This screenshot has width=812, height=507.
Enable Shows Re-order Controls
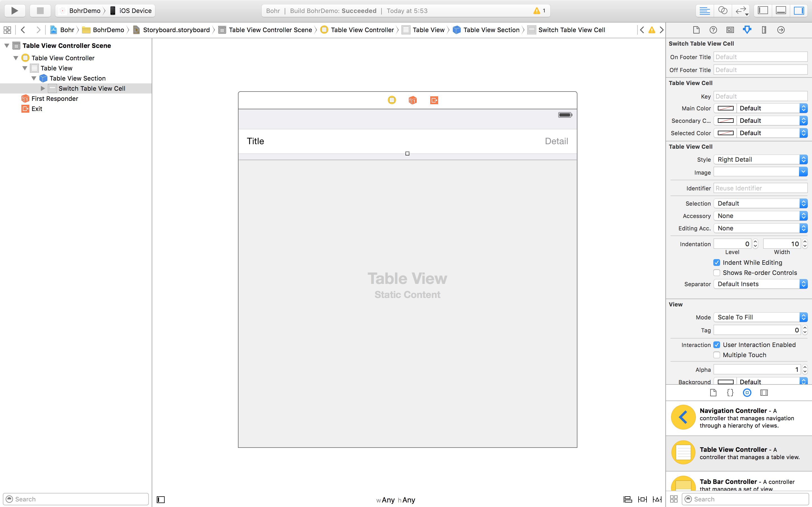pos(717,273)
